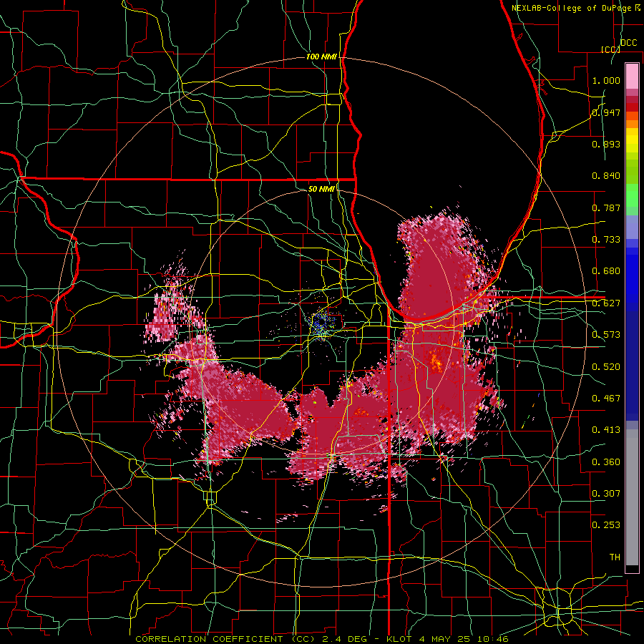Click the Correlation Coefficient caption at the bottom

(322, 639)
